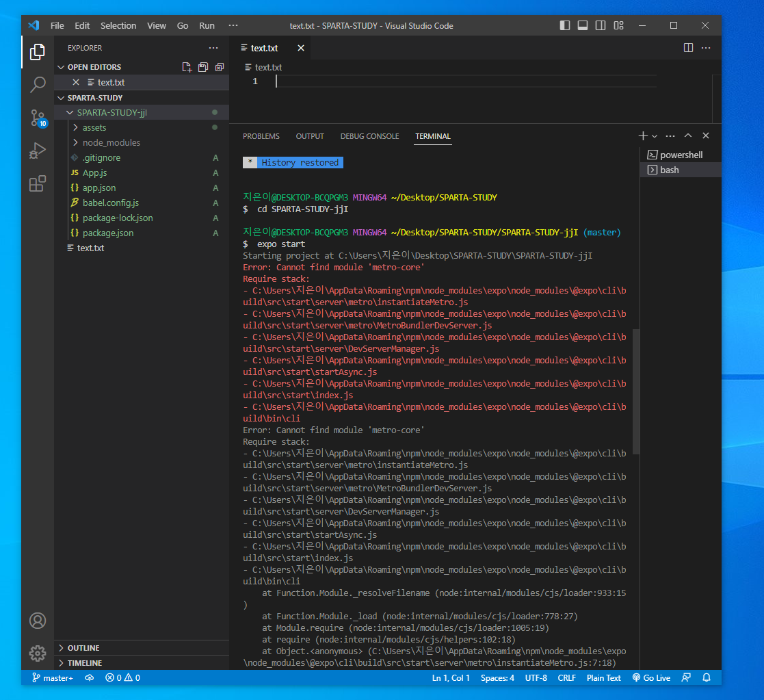Close text.txt in Open Editors list
Viewport: 764px width, 700px height.
click(x=75, y=82)
